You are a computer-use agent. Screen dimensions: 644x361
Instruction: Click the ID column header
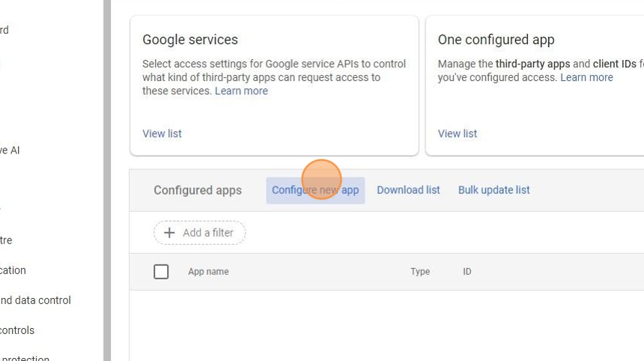coord(467,272)
